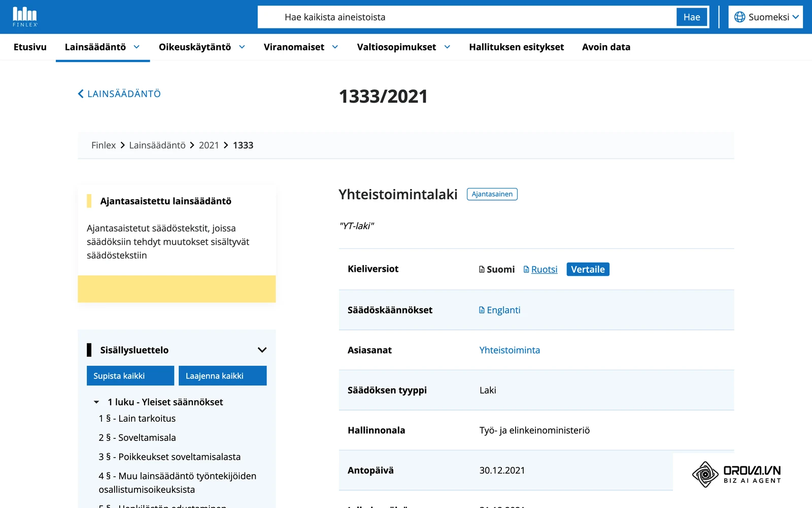
Task: Select the globe language icon
Action: tap(740, 17)
